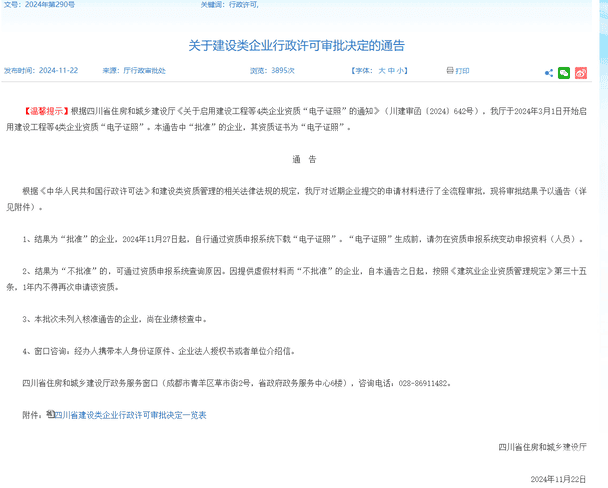Click the keyword 行政许可

point(244,5)
